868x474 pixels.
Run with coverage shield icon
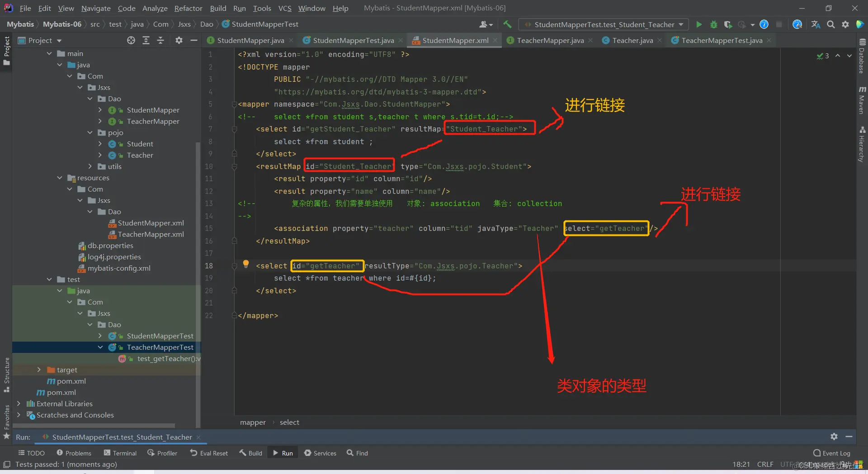tap(727, 24)
